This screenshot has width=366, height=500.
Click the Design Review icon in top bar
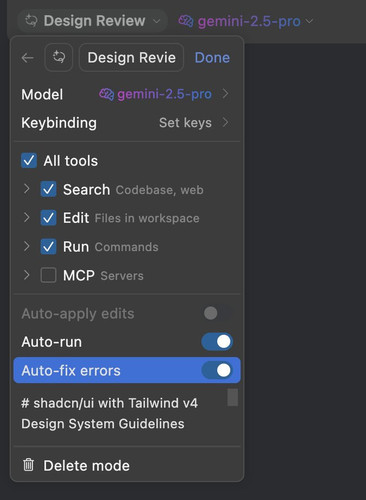[x=31, y=21]
